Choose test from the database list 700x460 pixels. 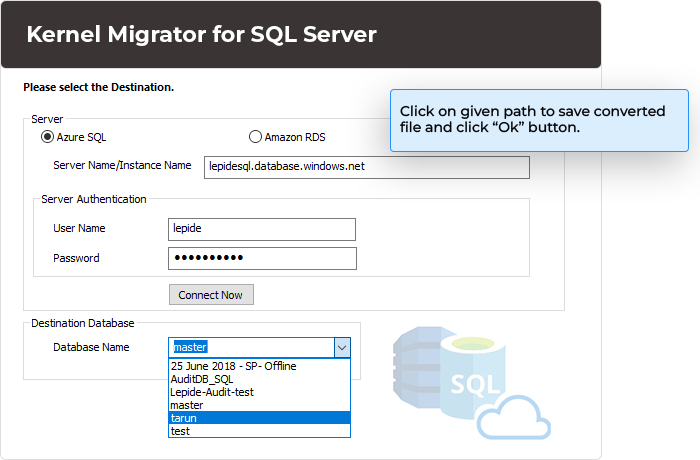pyautogui.click(x=259, y=431)
